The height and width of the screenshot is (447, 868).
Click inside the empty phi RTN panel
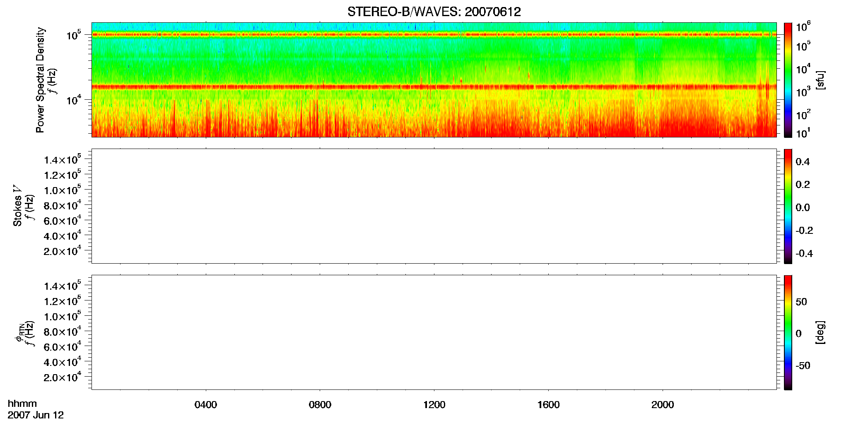(x=434, y=332)
